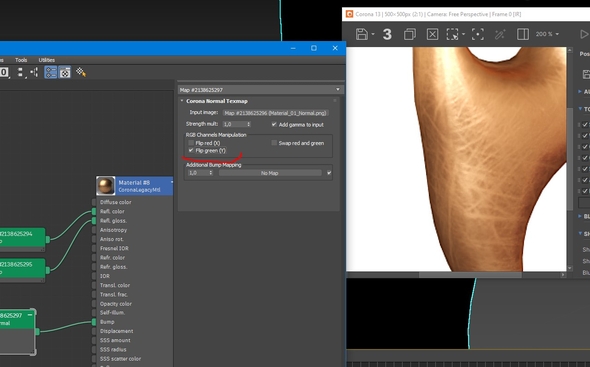Click the copy to clipboard icon in frame buffer

tap(410, 34)
